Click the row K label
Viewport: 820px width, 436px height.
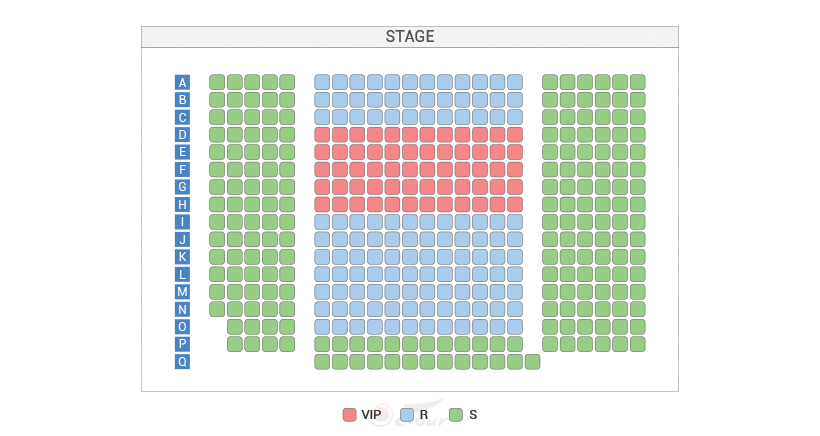coord(182,257)
